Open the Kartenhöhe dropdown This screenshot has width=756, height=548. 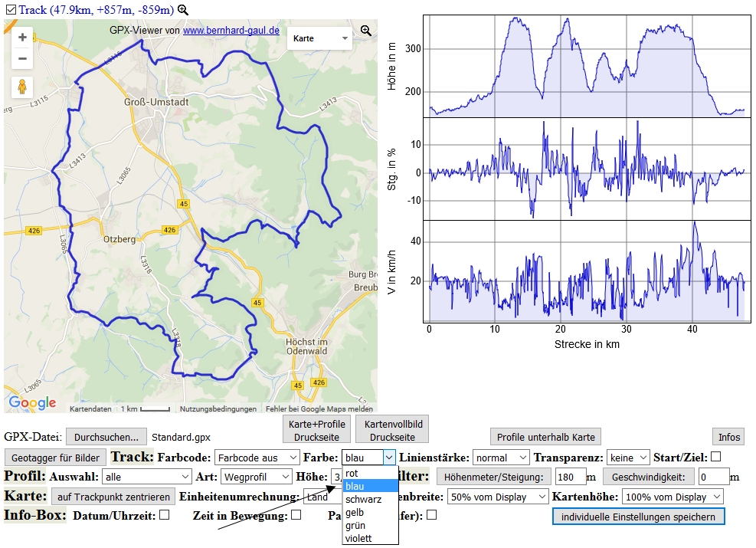pyautogui.click(x=672, y=497)
